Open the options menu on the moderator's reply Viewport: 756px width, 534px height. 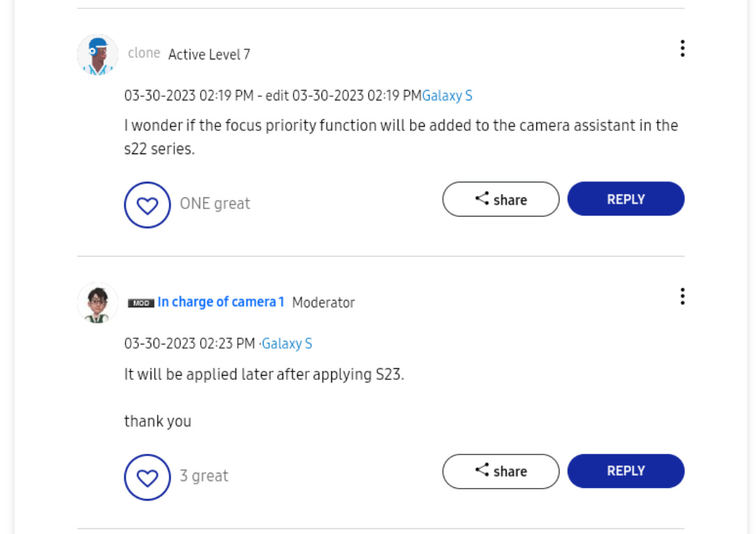click(x=682, y=296)
